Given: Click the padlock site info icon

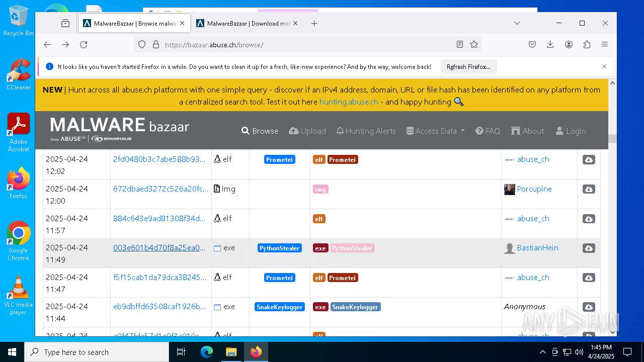Looking at the screenshot, I should click(x=155, y=44).
